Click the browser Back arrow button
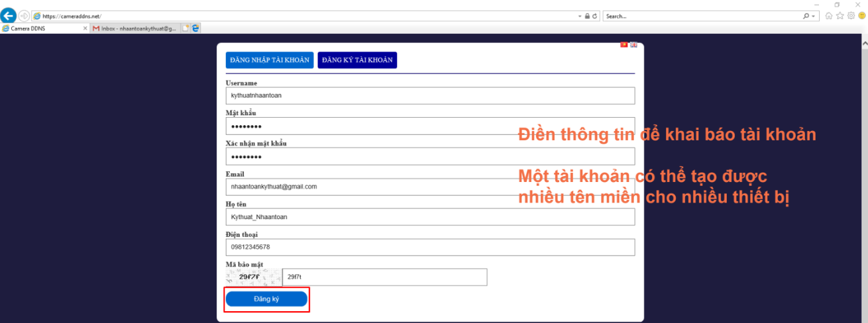The image size is (868, 323). tap(9, 16)
